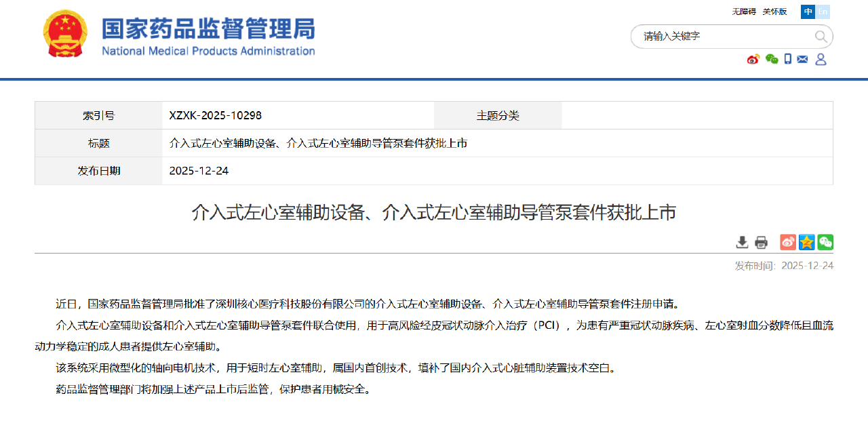Switch language to En
Viewport: 868px width, 421px height.
tap(823, 12)
